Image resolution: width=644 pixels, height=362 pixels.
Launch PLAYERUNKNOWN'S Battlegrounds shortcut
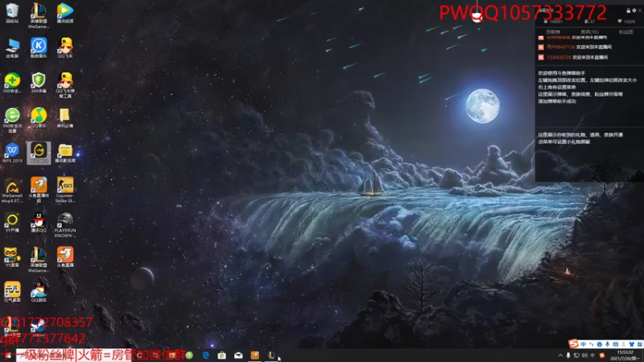click(x=65, y=225)
